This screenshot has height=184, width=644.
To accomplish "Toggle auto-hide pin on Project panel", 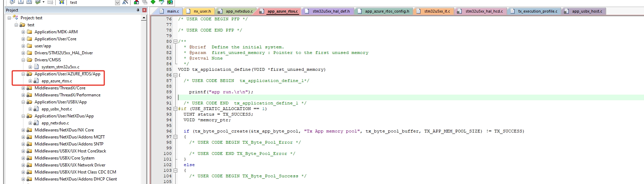I will click(138, 10).
